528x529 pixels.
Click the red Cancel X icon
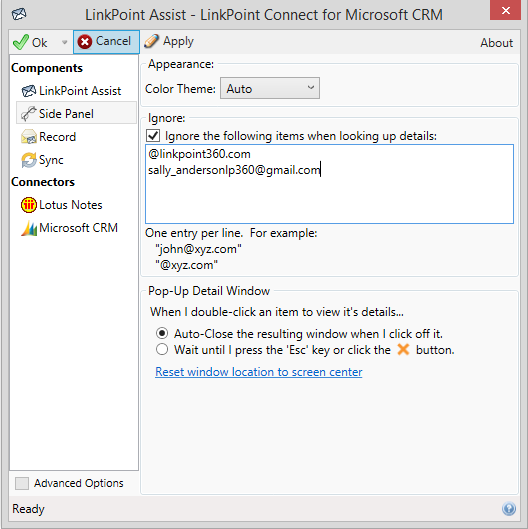tap(85, 42)
